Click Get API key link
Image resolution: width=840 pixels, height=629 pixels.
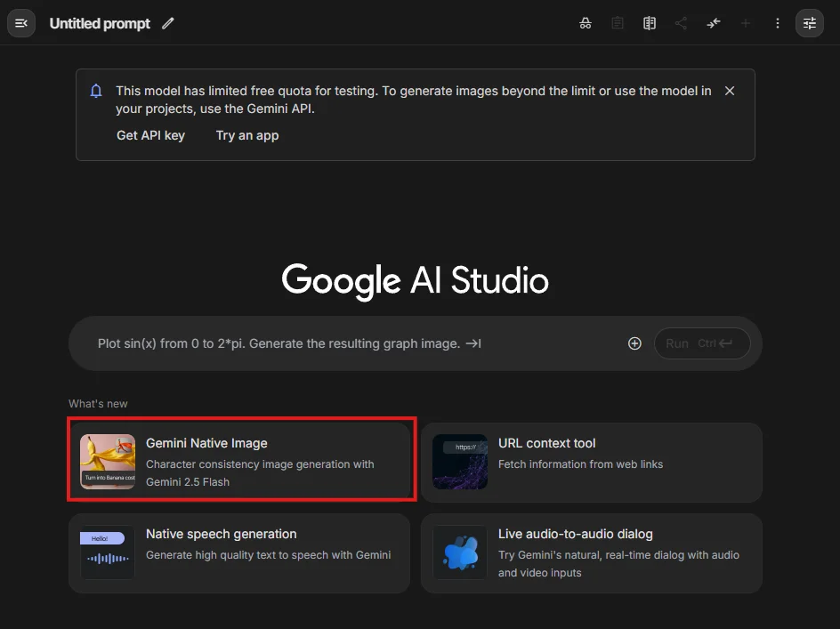point(150,135)
